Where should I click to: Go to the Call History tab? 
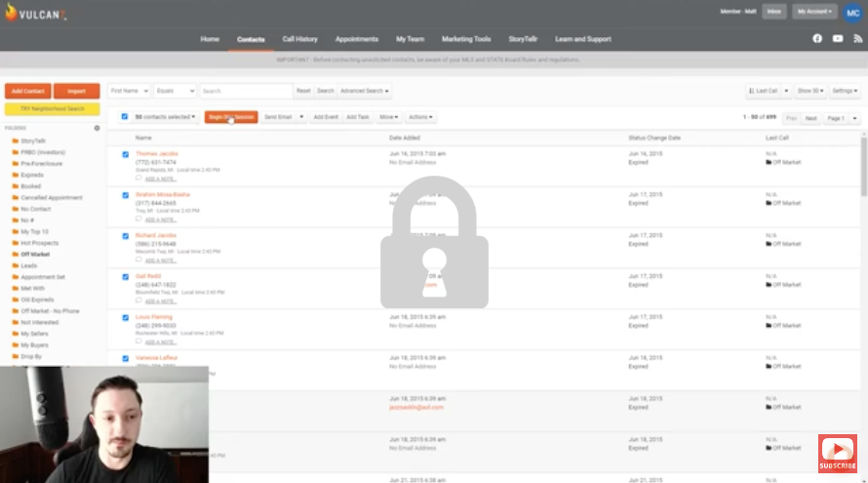[x=299, y=39]
